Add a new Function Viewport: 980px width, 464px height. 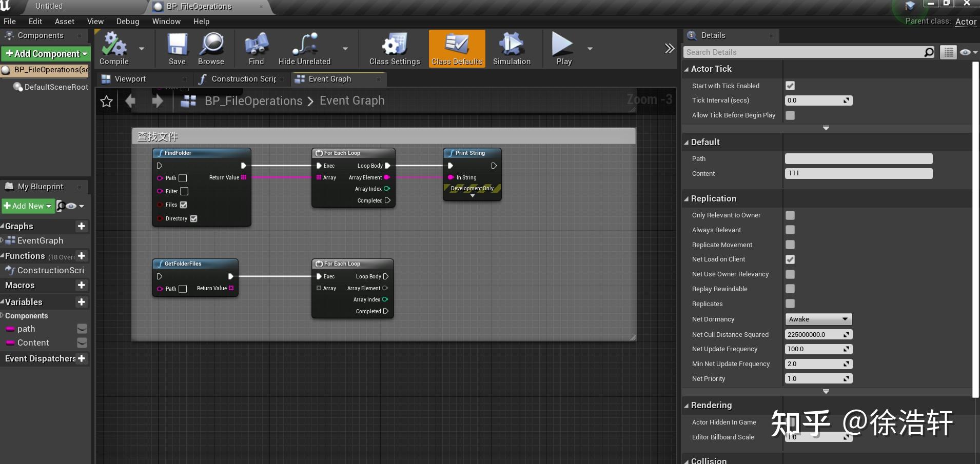click(82, 256)
